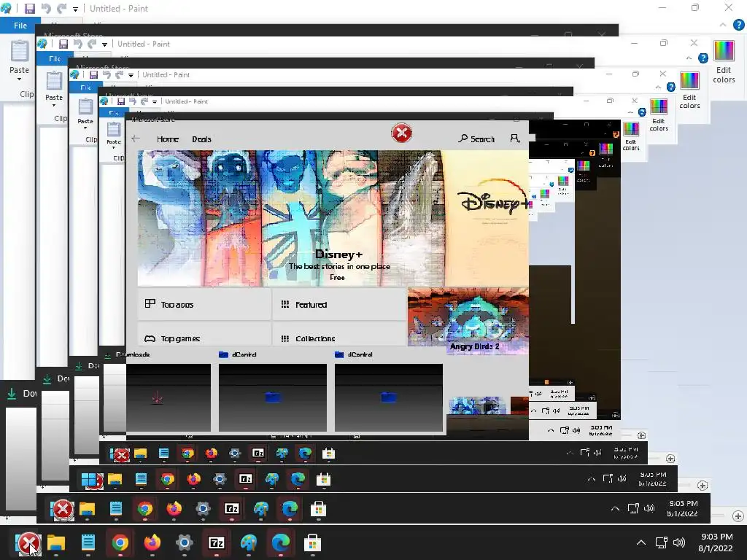Launch Firefox from the bottom taskbar

(152, 542)
